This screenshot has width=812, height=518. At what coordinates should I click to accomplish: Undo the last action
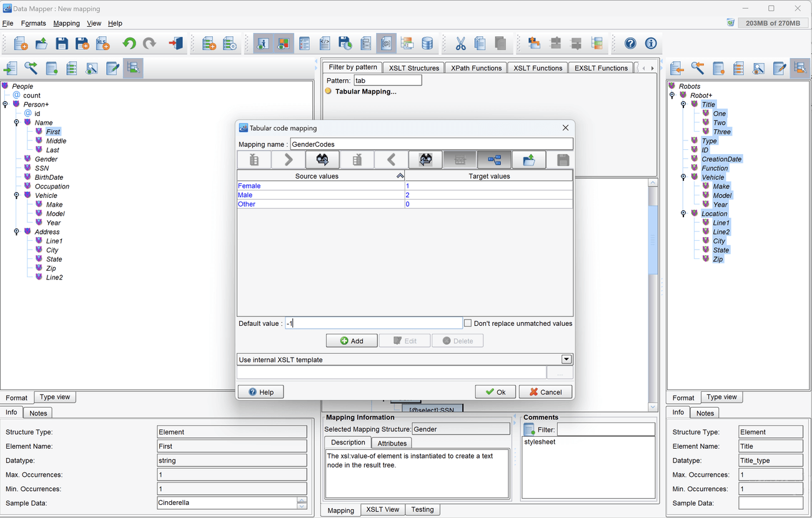click(x=129, y=43)
